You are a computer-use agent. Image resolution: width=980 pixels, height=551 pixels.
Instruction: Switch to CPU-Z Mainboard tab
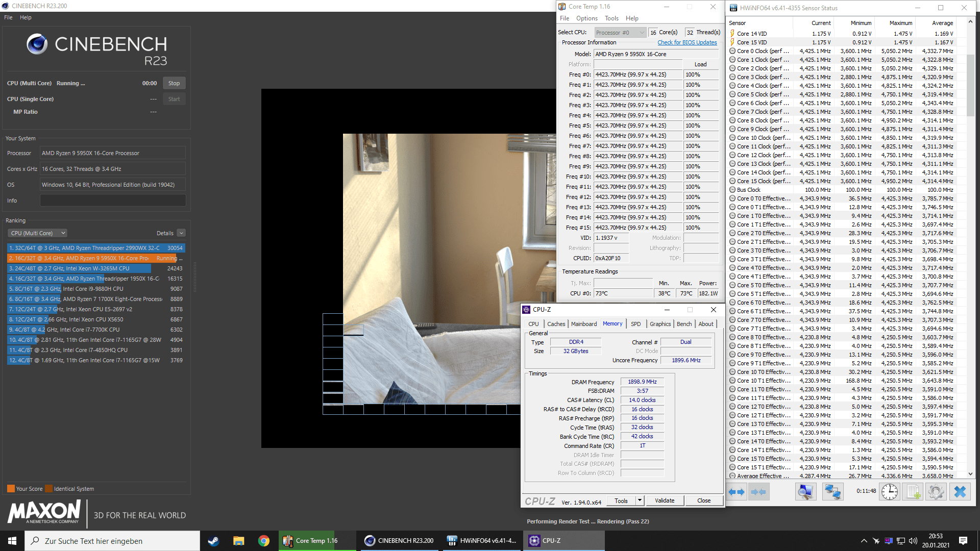click(x=584, y=324)
